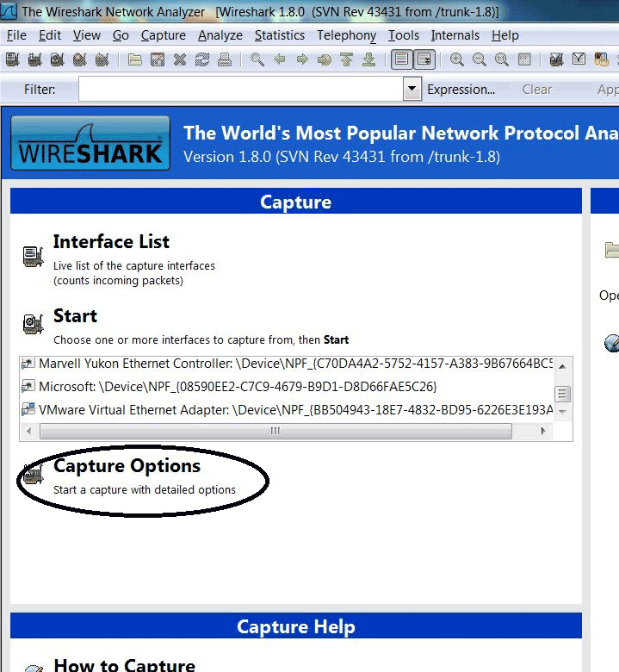Stop the running capture toolbar icon
The image size is (619, 672).
click(79, 59)
